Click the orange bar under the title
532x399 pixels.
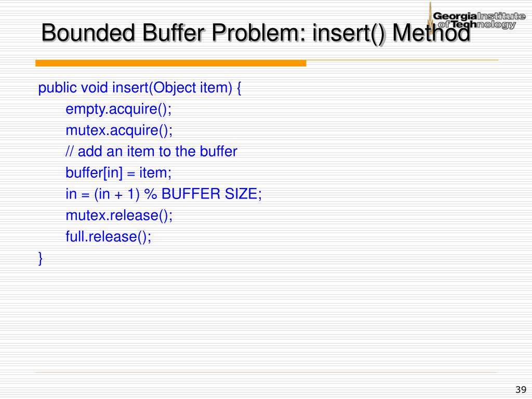click(170, 63)
